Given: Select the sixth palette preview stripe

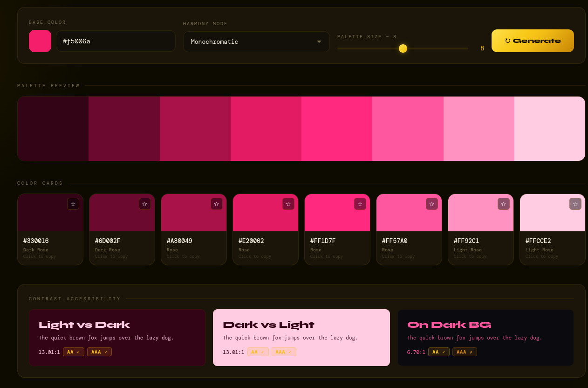Looking at the screenshot, I should pos(408,129).
